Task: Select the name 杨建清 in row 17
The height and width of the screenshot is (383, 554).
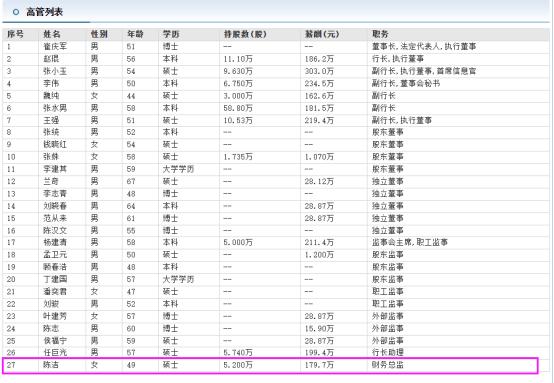Action: [55, 243]
